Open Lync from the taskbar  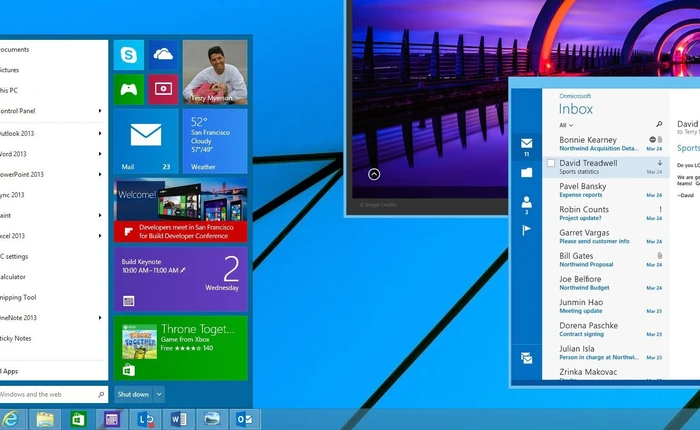[x=146, y=419]
